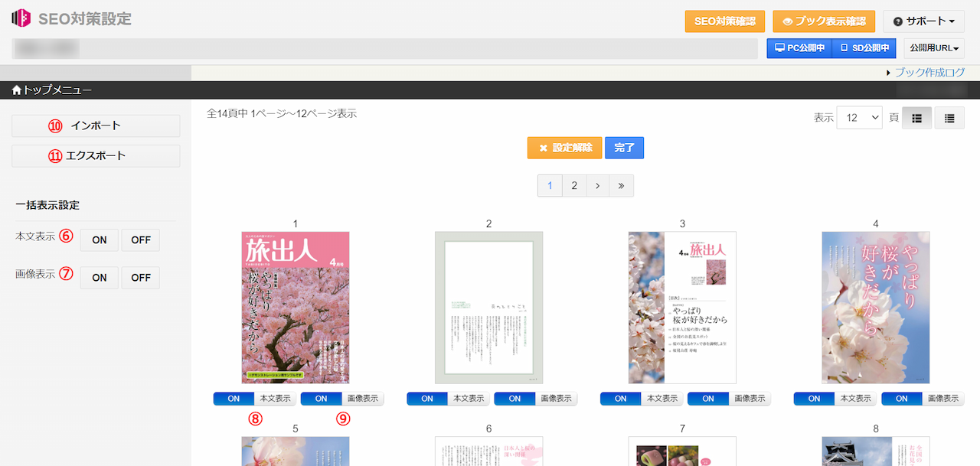Select the SD公開中 status tab
Screen dimensions: 980x466
(864, 47)
